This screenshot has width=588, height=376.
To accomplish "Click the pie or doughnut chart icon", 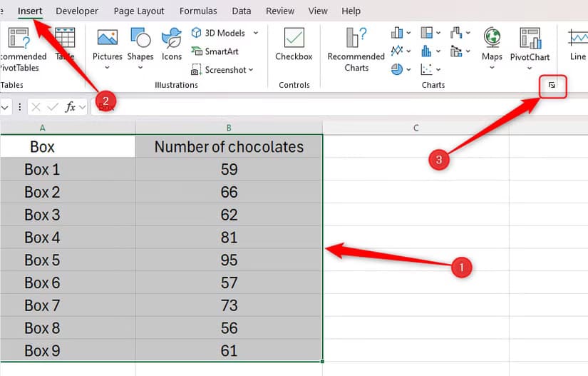I will point(397,69).
